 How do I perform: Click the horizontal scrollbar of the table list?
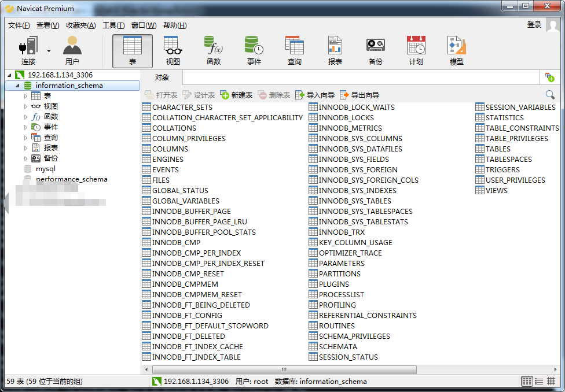point(284,369)
